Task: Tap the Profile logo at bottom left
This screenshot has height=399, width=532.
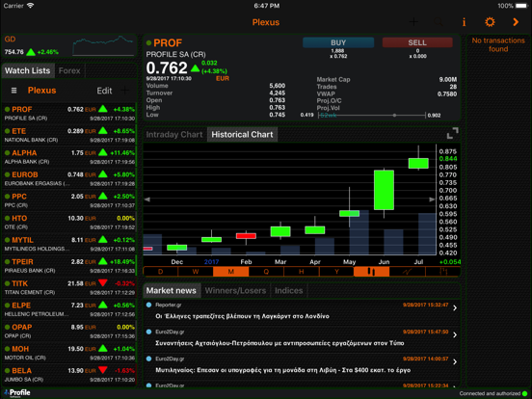Action: [x=17, y=393]
